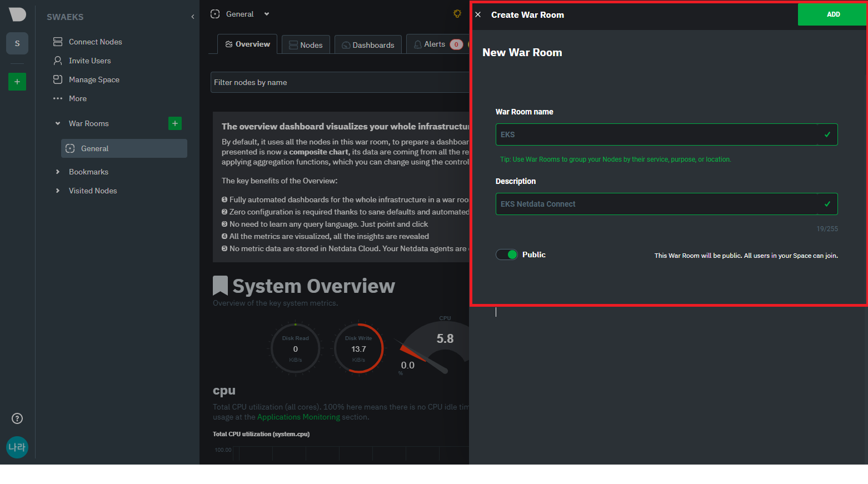Click the Alerts count badge
The image size is (868, 484).
(x=456, y=44)
